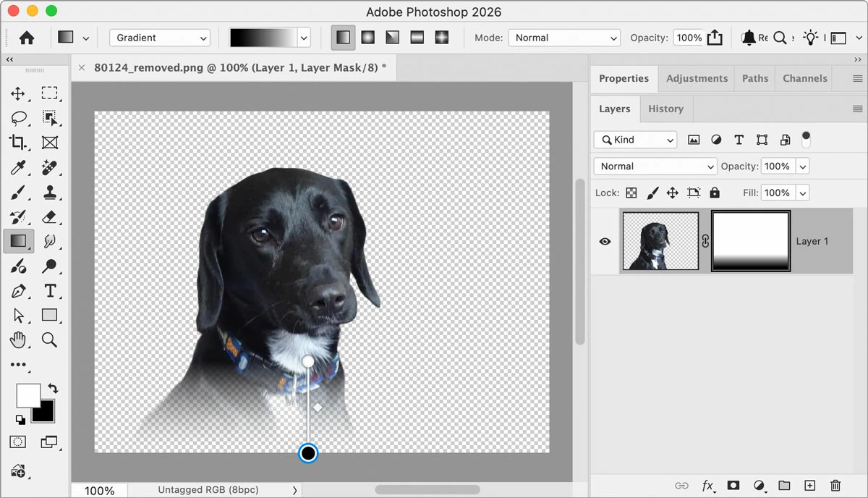Select the Brush tool
868x498 pixels.
pos(18,193)
